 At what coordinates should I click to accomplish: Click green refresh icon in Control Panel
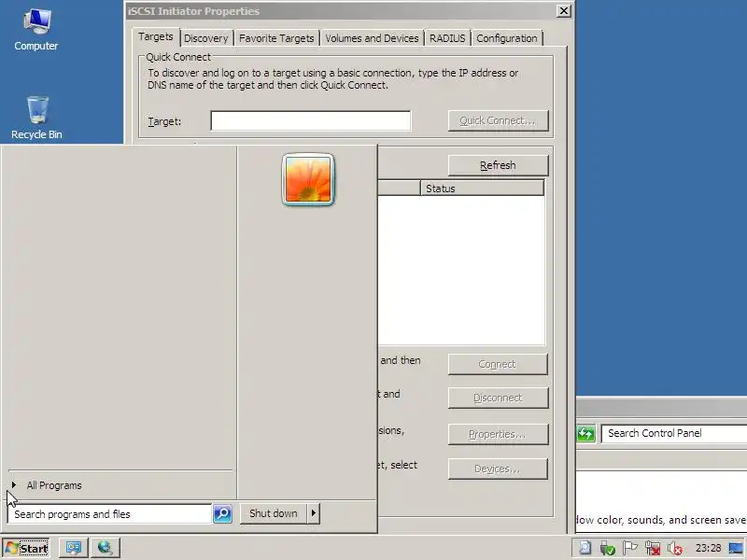tap(586, 434)
